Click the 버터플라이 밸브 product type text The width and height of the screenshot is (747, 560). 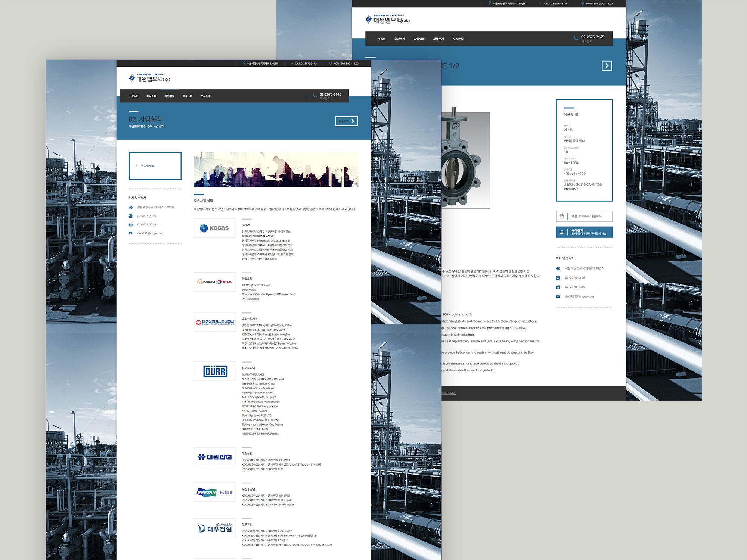coord(574,141)
